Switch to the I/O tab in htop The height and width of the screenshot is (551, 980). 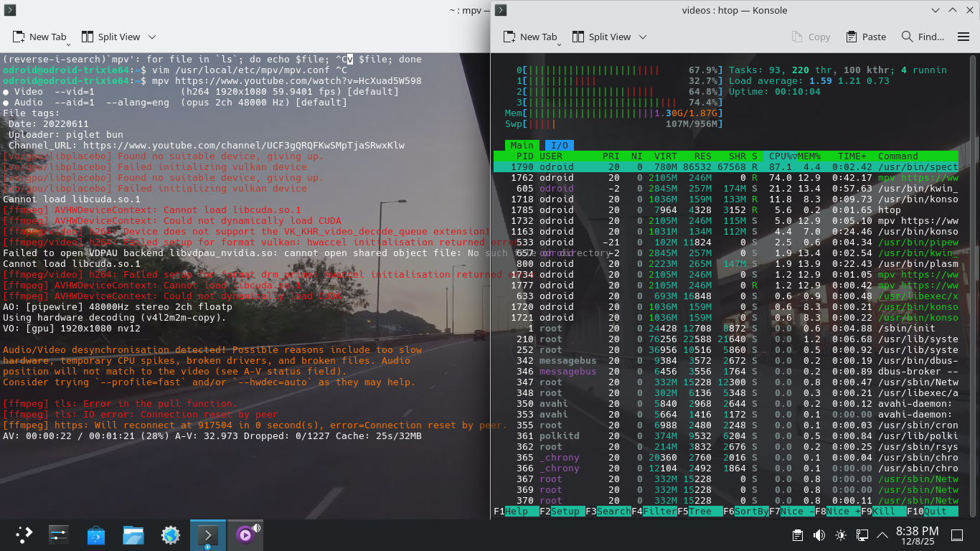click(x=559, y=146)
